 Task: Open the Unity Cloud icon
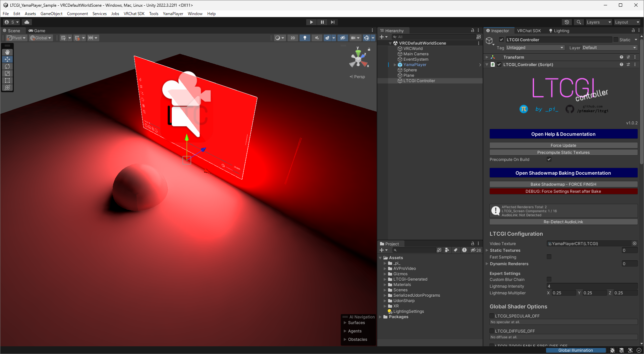[27, 22]
